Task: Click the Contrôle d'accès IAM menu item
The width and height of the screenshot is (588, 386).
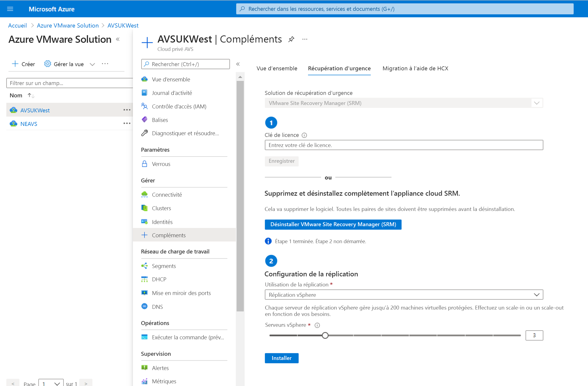Action: pos(179,106)
